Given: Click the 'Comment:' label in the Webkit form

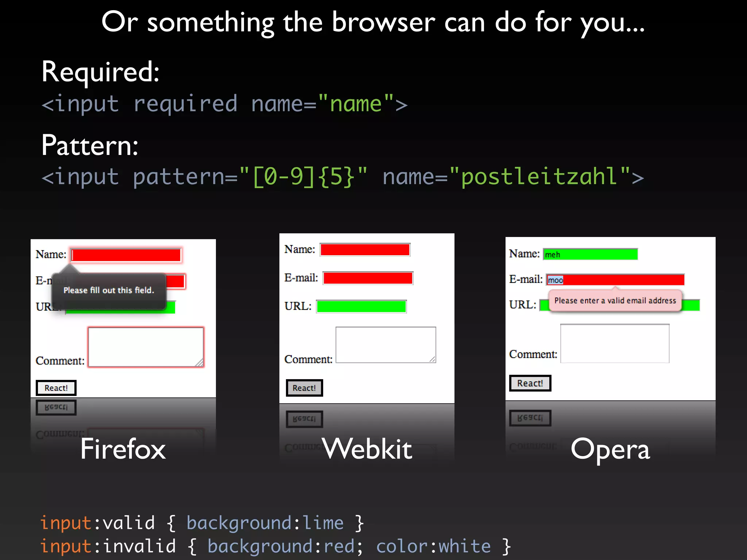Looking at the screenshot, I should 309,359.
